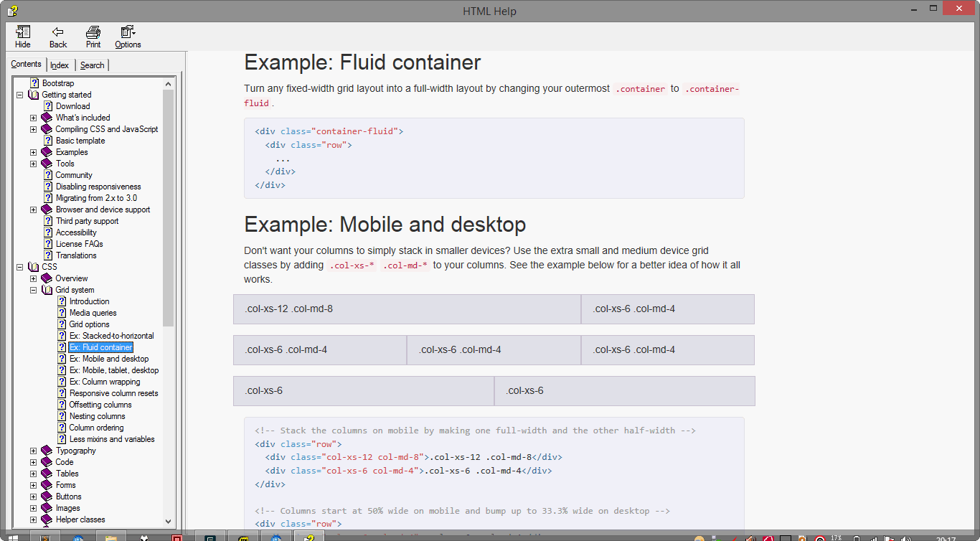The width and height of the screenshot is (980, 541).
Task: Click the Basic template topic icon
Action: coord(48,141)
